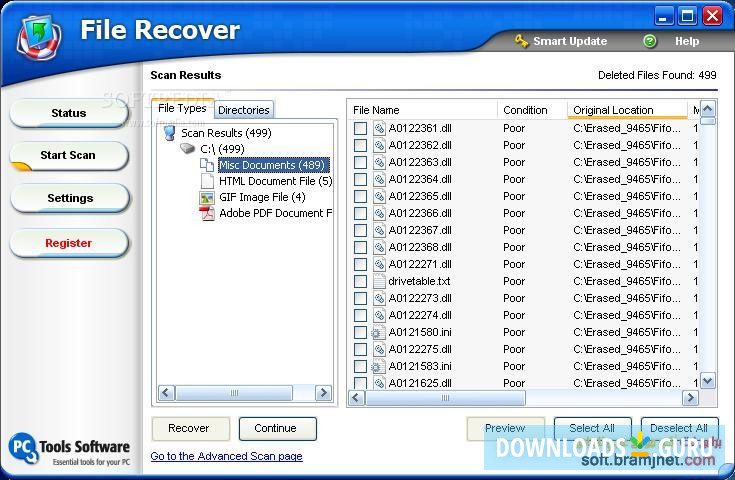The width and height of the screenshot is (735, 480).
Task: Click the file icon of A0122361.dll
Action: (x=379, y=128)
